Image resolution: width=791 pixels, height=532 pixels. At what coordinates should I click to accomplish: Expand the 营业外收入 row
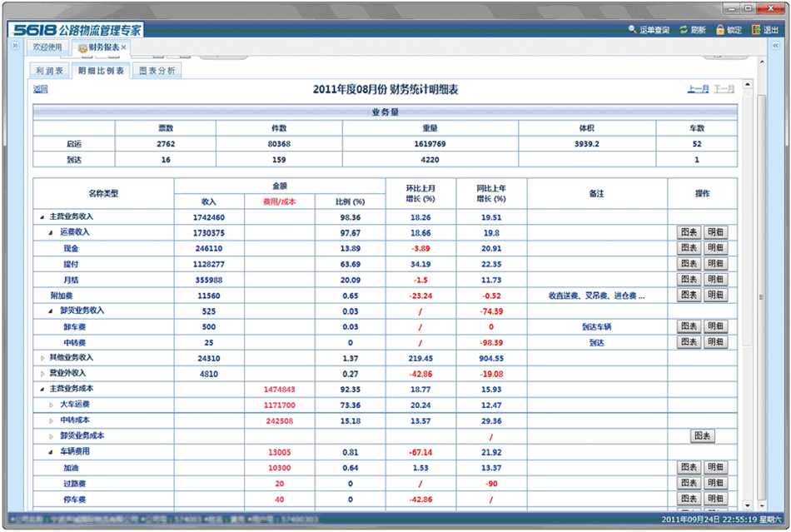point(42,373)
